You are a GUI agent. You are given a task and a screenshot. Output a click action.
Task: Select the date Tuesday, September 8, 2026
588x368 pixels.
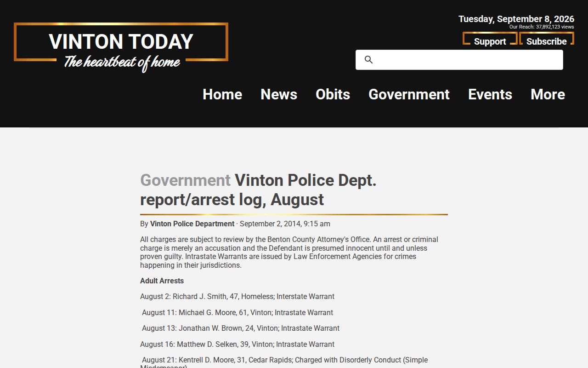516,19
